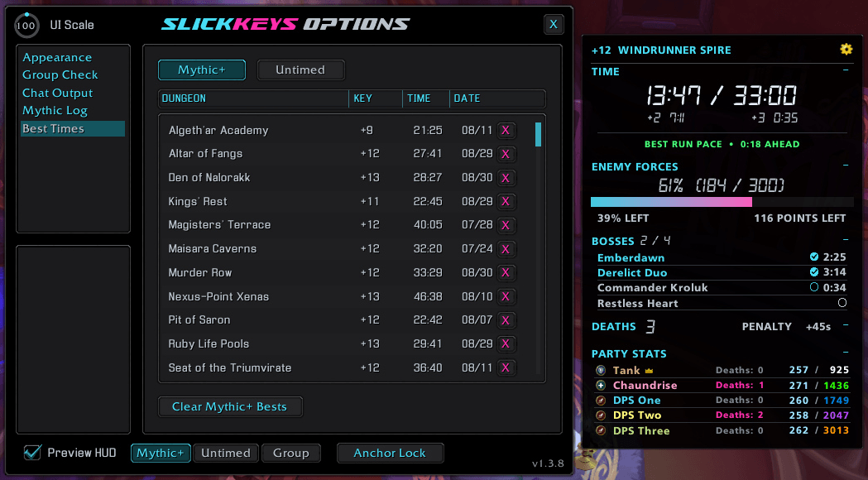Screen dimensions: 868x480
Task: Select the Mythic+ preview mode at bottom
Action: click(161, 453)
